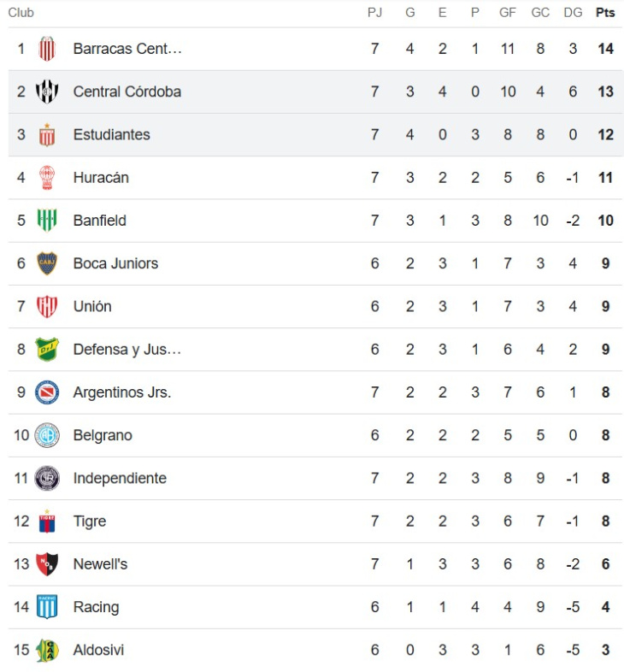Click the Defensa y Justicia crest
Screen dimensions: 624x672
47,350
